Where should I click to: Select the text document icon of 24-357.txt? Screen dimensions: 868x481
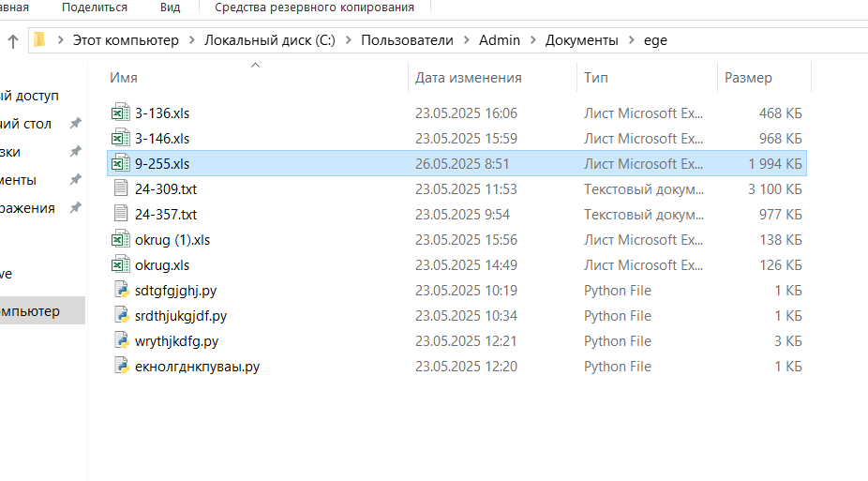click(x=120, y=215)
